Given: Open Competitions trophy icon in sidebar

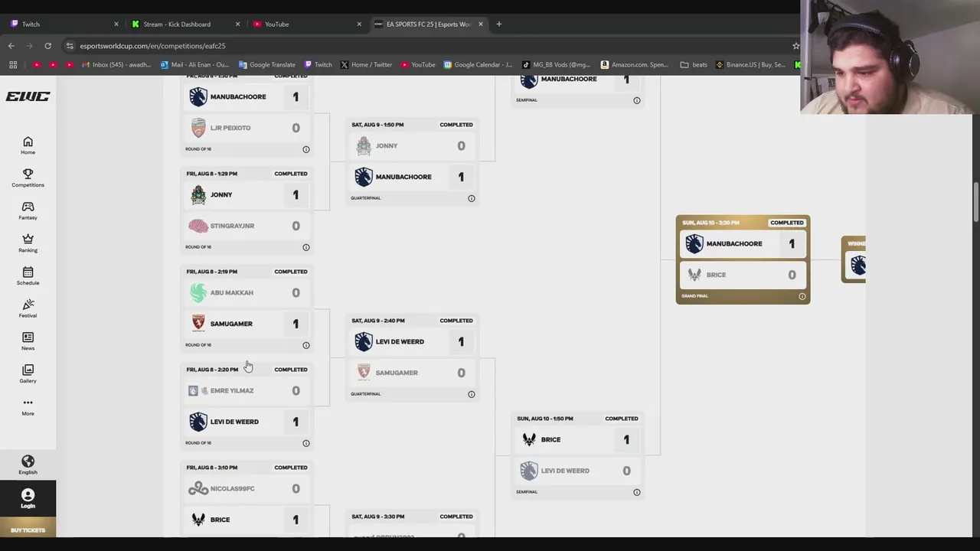Looking at the screenshot, I should 28,178.
